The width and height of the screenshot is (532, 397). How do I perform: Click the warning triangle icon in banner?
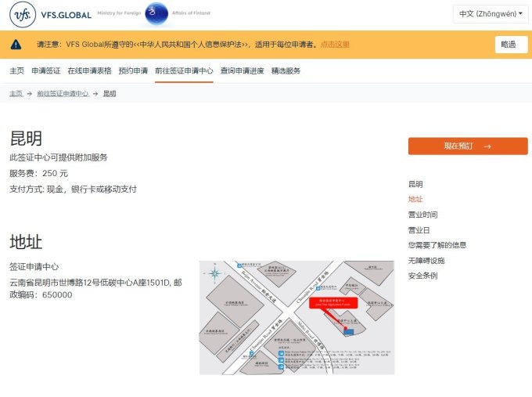16,45
